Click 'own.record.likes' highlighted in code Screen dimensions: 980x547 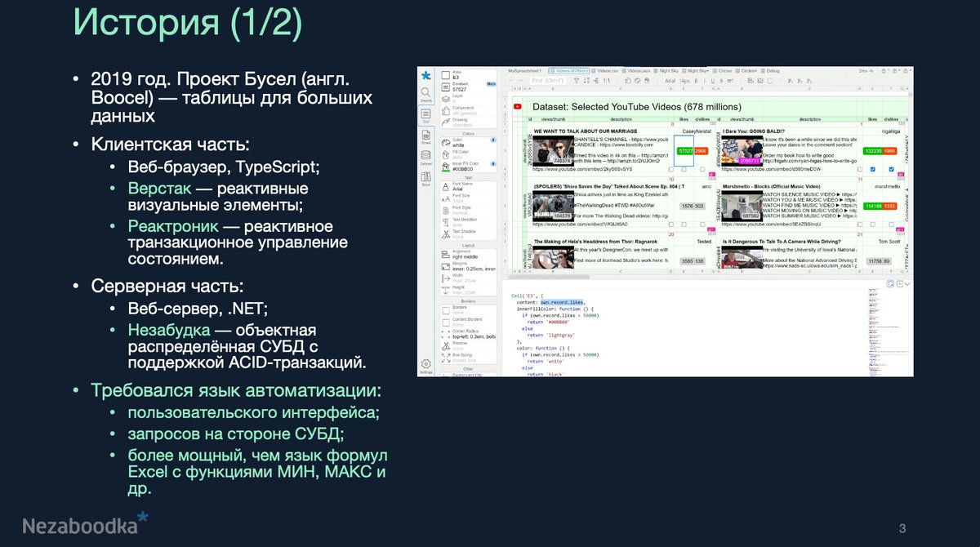562,302
